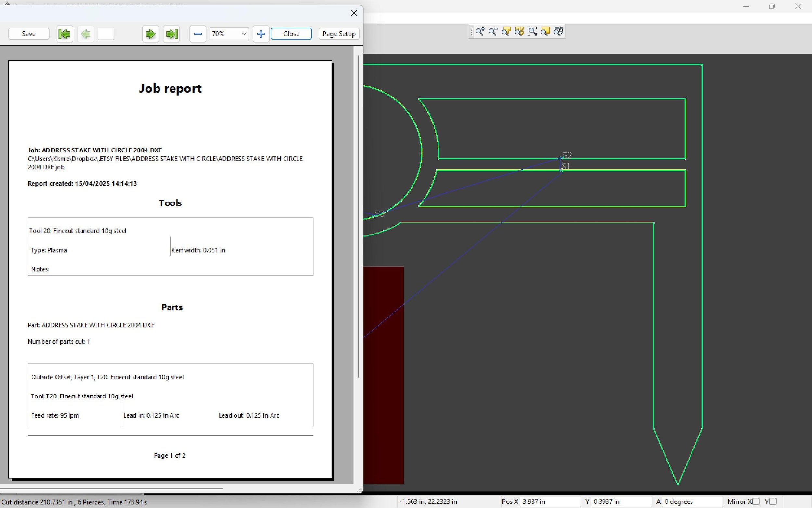Screen dimensions: 812x508
Task: Decrease preview zoom with minus button
Action: [x=198, y=34]
